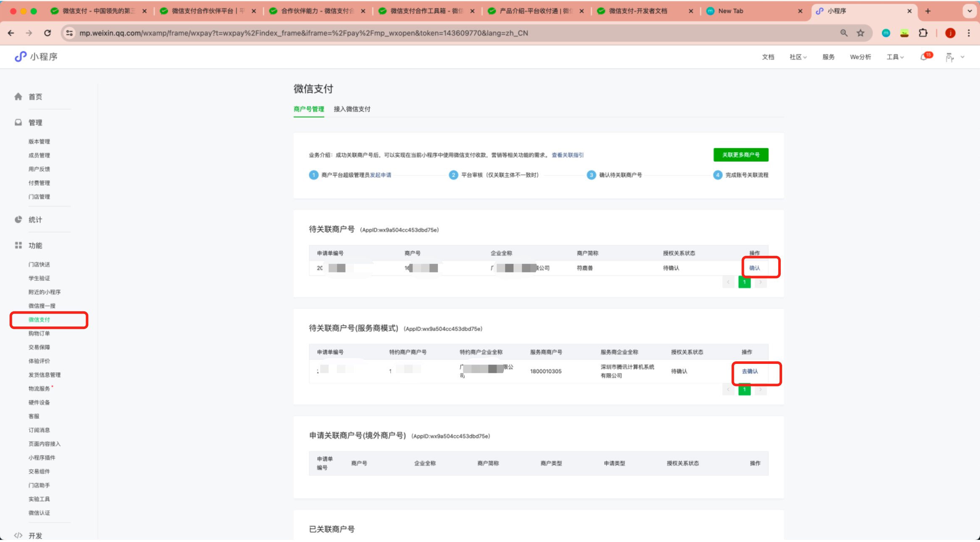
Task: Click the browser address bar URL
Action: [303, 33]
